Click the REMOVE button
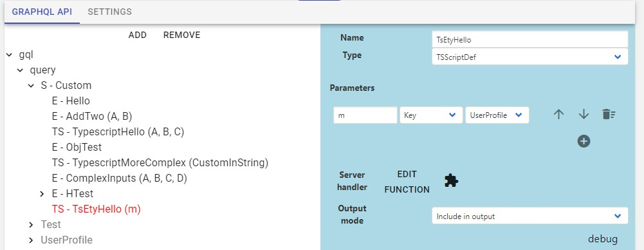 click(182, 35)
